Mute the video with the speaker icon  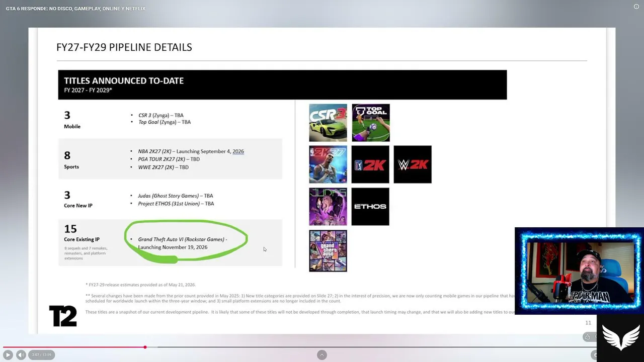pyautogui.click(x=21, y=355)
